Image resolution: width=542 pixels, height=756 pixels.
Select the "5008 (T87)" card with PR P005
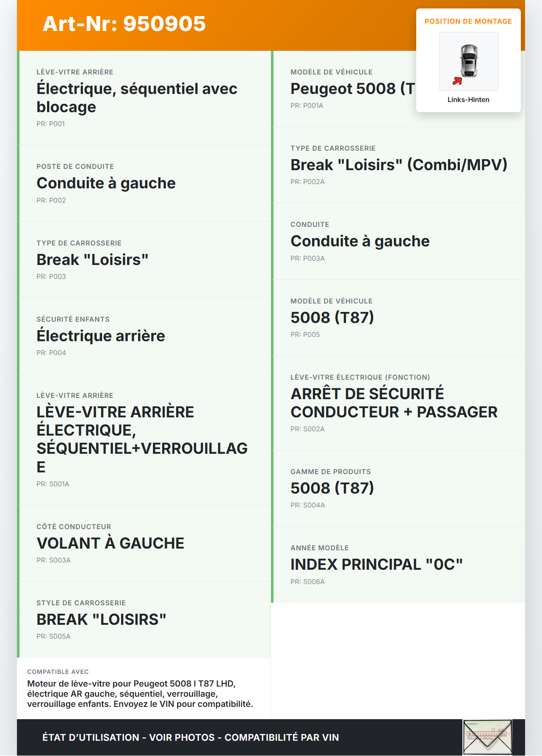398,318
